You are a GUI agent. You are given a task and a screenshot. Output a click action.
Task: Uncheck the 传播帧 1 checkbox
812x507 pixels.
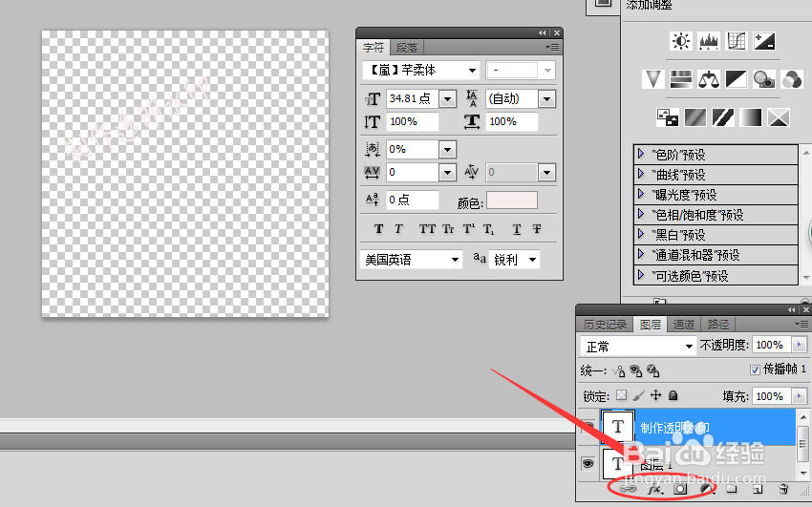755,370
